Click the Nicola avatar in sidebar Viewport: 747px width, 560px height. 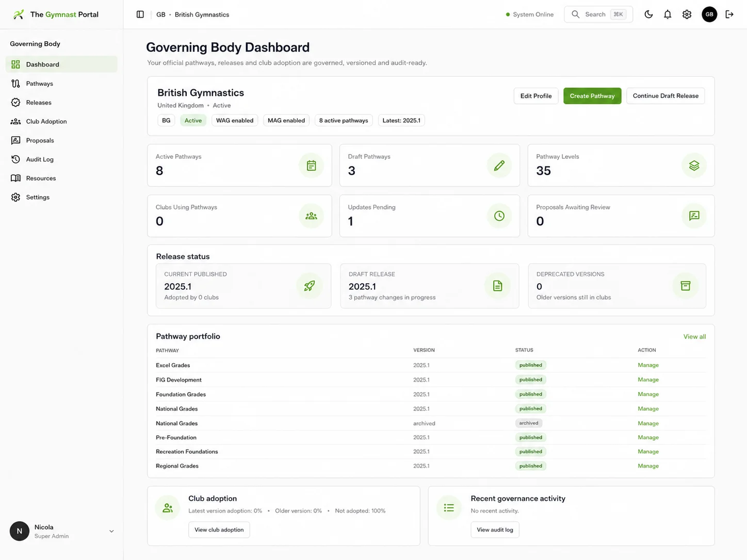[x=20, y=531]
